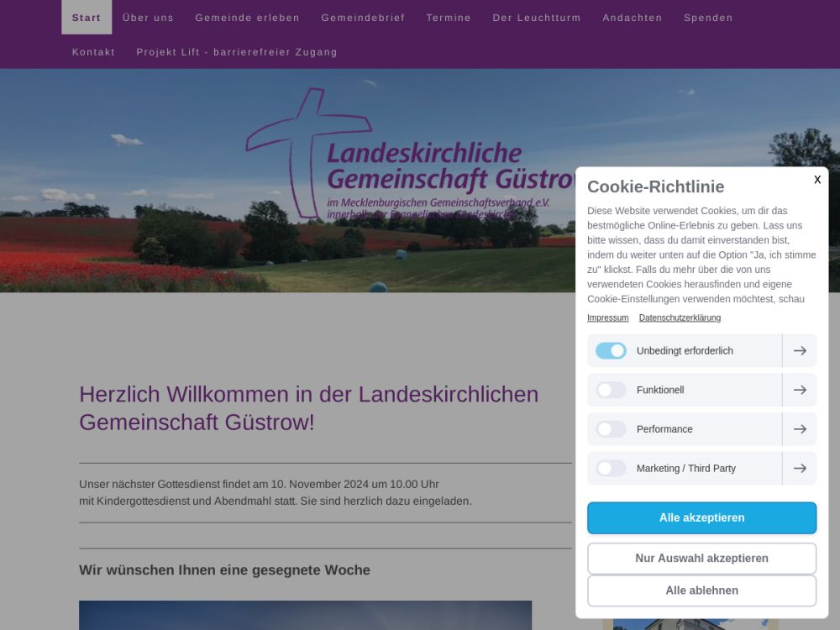Enable the Funktionell cookie toggle

pos(611,390)
